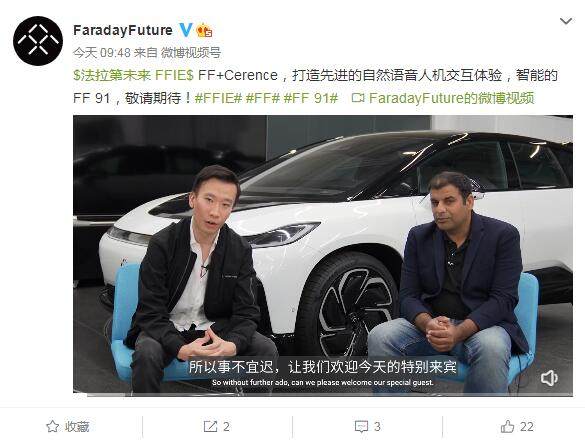Screen dimensions: 585x441
Task: Open the 微博视频号 source link
Action: tap(191, 53)
